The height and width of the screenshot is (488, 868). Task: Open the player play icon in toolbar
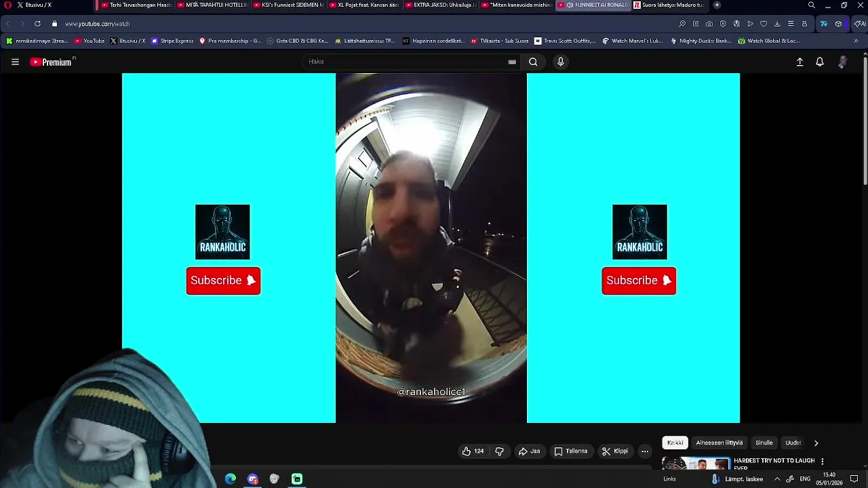(x=750, y=24)
